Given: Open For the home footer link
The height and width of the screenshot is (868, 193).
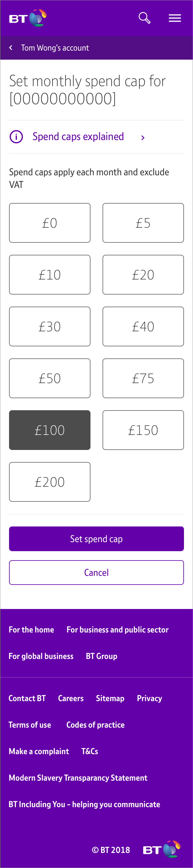Looking at the screenshot, I should point(31,629).
